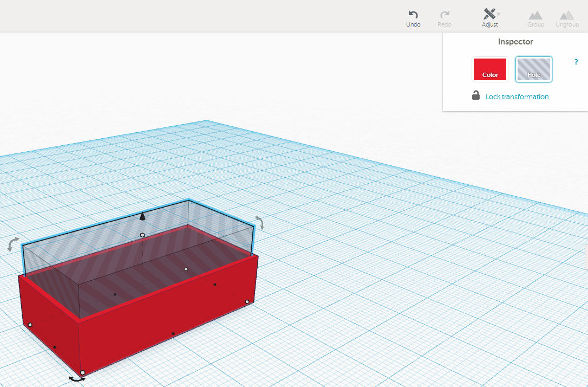Select the white handle at the box's right corner
Image resolution: width=588 pixels, height=387 pixels.
[247, 302]
